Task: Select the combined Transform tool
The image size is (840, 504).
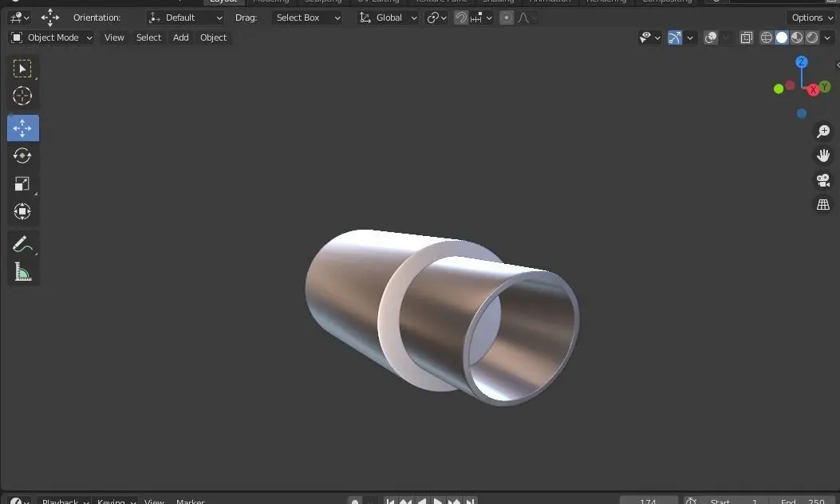Action: (x=22, y=211)
